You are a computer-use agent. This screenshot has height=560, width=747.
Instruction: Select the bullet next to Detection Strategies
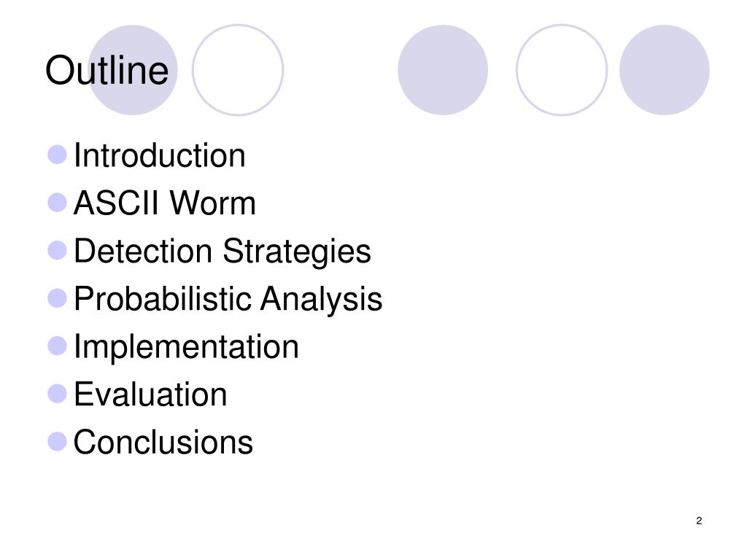point(57,251)
